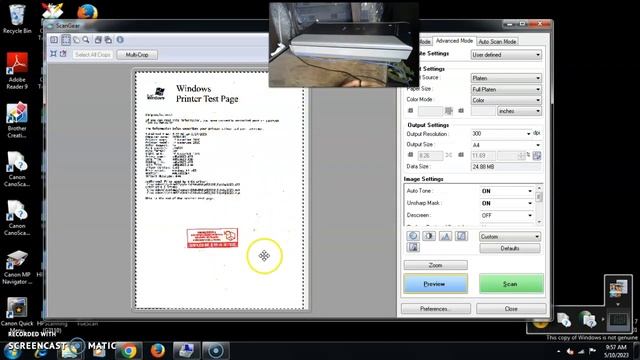Select the Crop tool in toolbar
Viewport: 640px width, 360px height.
66,40
